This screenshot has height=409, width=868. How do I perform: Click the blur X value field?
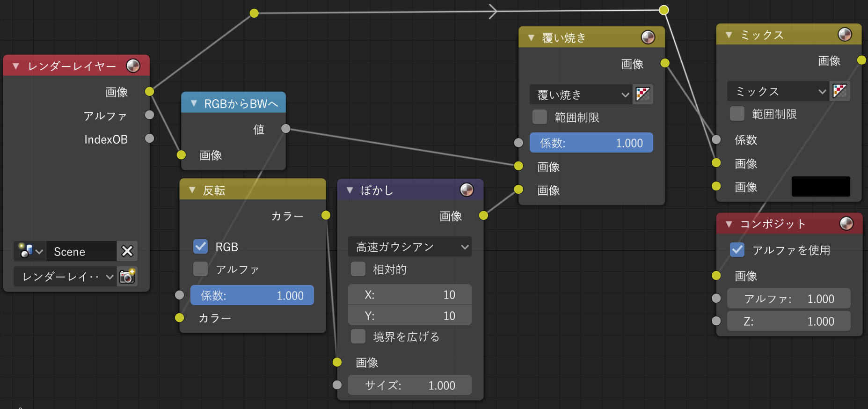coord(409,294)
